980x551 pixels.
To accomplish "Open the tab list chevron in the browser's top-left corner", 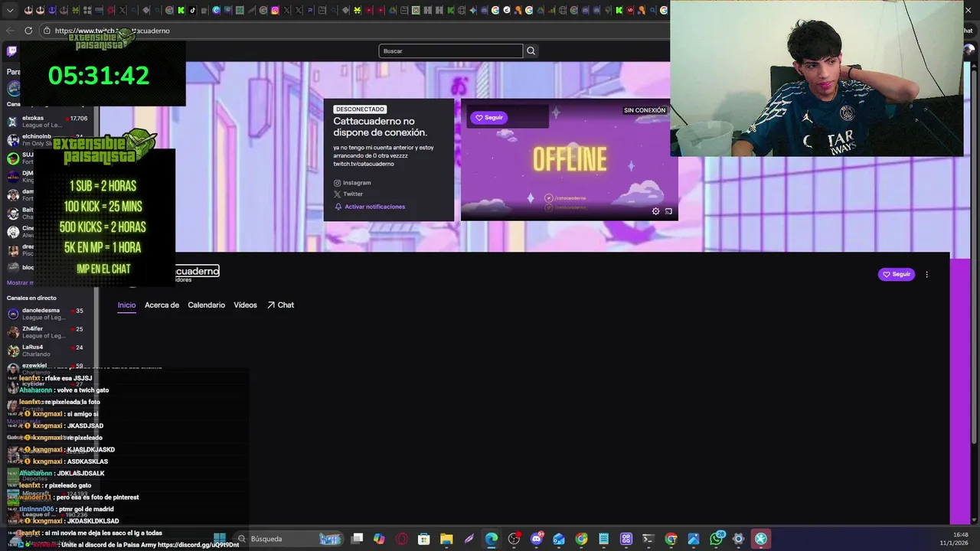I will pos(10,11).
